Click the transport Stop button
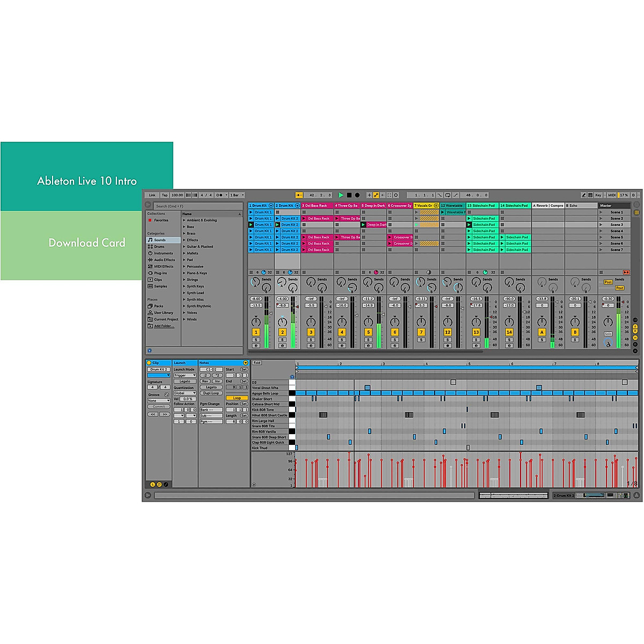Screen dimensions: 644x644 point(349,195)
